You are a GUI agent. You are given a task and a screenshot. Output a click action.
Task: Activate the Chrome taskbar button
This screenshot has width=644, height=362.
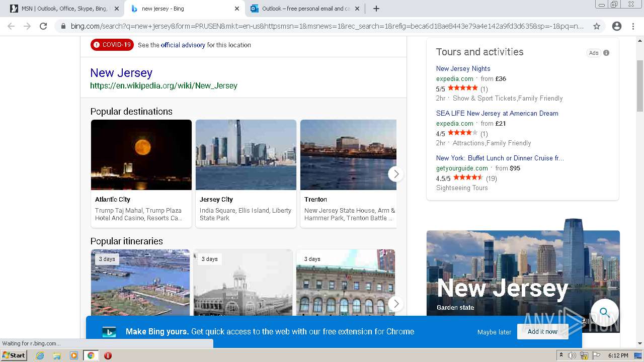91,355
